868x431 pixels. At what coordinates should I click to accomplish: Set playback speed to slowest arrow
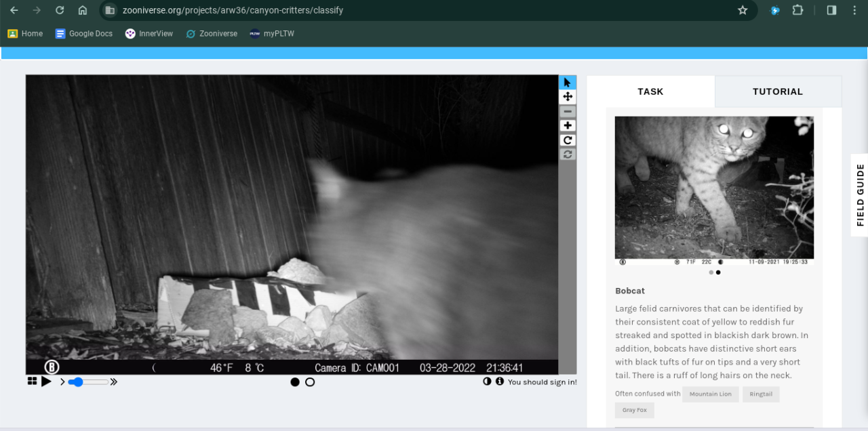click(62, 382)
